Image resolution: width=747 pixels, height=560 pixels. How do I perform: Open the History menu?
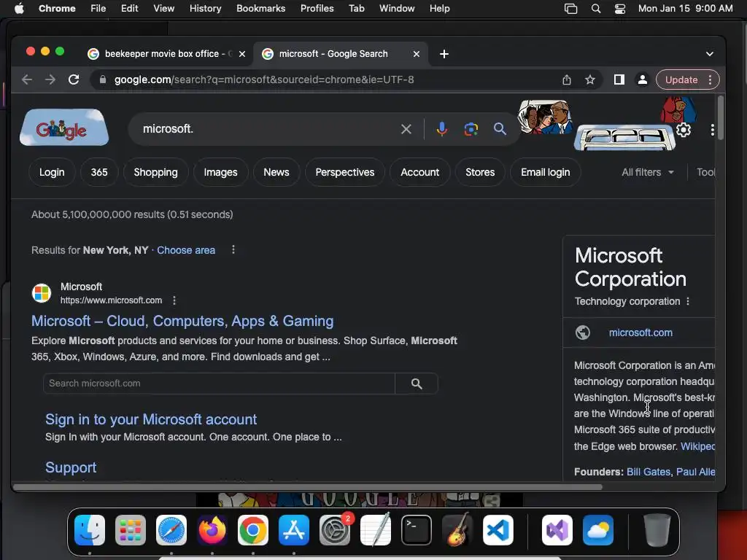click(205, 9)
